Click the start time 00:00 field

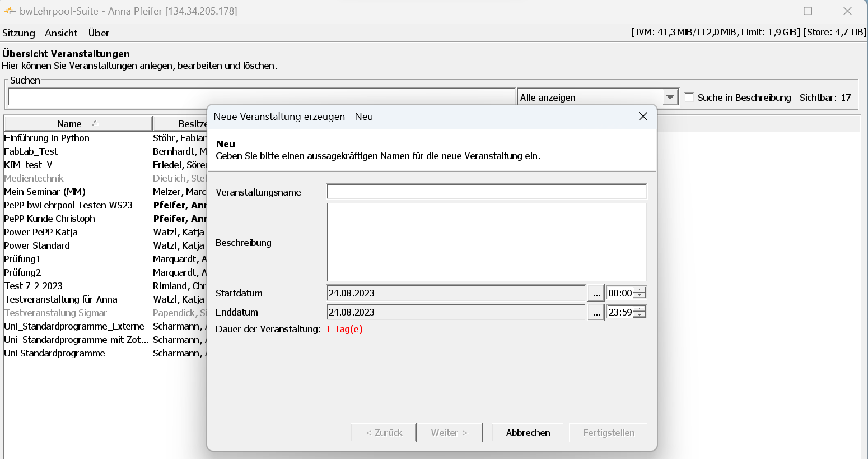pyautogui.click(x=620, y=293)
